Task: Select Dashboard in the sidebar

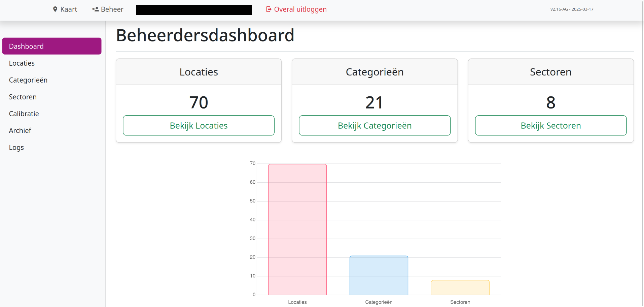Action: 52,46
